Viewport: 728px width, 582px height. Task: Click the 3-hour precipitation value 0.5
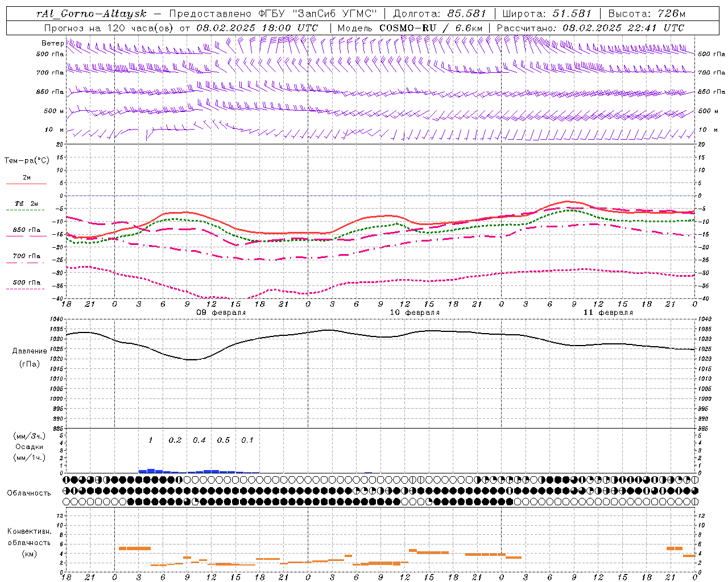tap(224, 440)
